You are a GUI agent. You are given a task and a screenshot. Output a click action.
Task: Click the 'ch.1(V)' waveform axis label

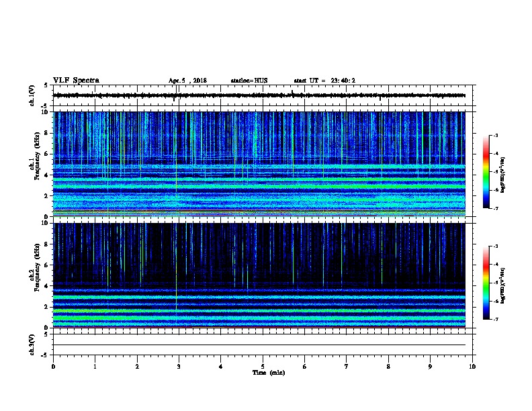tap(32, 95)
